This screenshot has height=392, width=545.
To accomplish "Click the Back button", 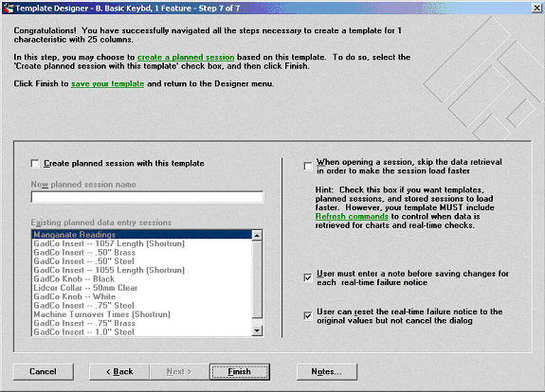I will [x=119, y=371].
